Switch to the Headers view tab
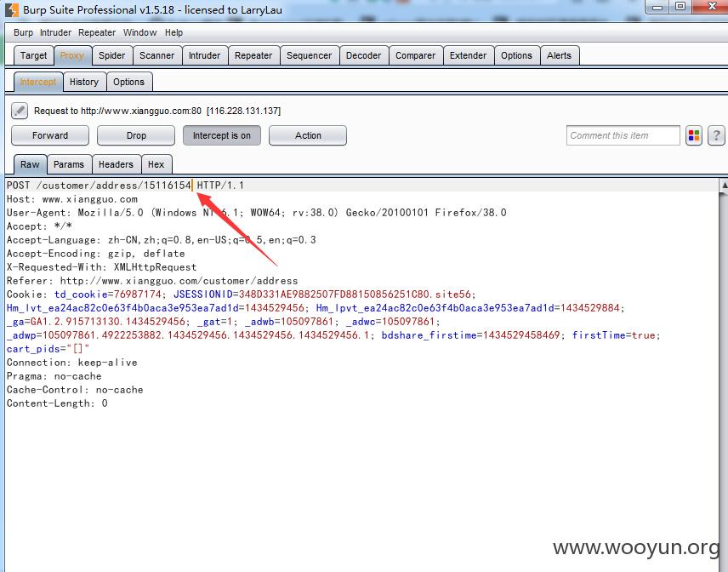This screenshot has width=728, height=572. point(116,164)
